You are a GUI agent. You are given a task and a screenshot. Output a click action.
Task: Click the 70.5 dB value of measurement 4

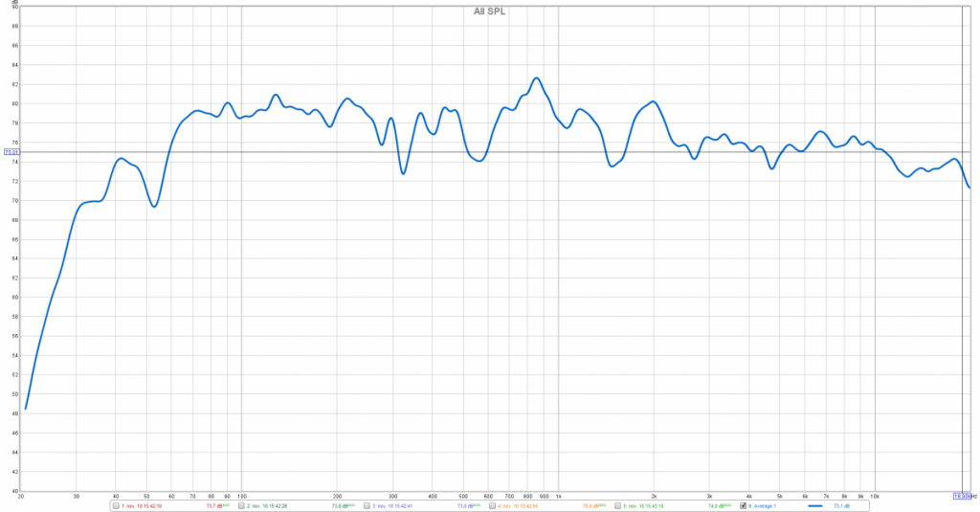pos(593,505)
